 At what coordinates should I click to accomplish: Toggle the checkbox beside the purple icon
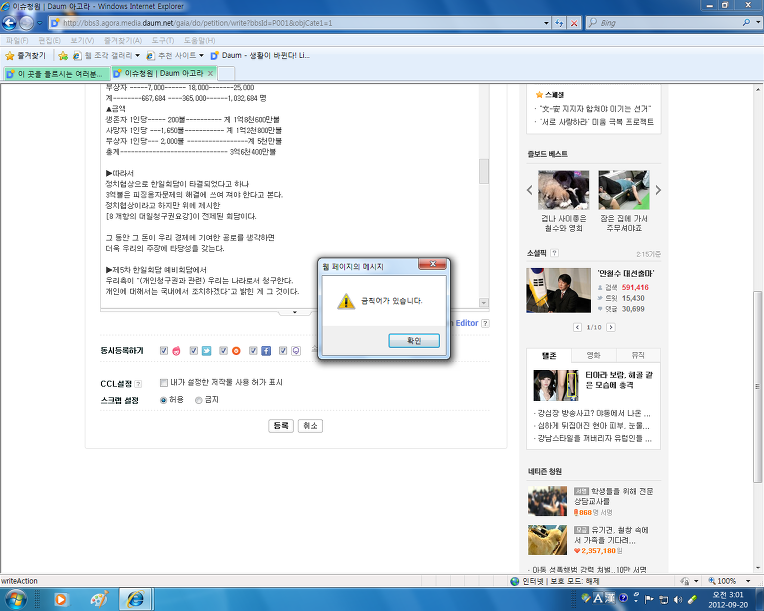[283, 350]
